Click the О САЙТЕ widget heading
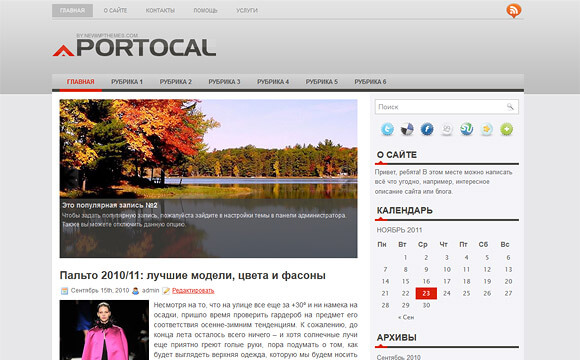Image resolution: width=580 pixels, height=360 pixels. click(x=397, y=155)
